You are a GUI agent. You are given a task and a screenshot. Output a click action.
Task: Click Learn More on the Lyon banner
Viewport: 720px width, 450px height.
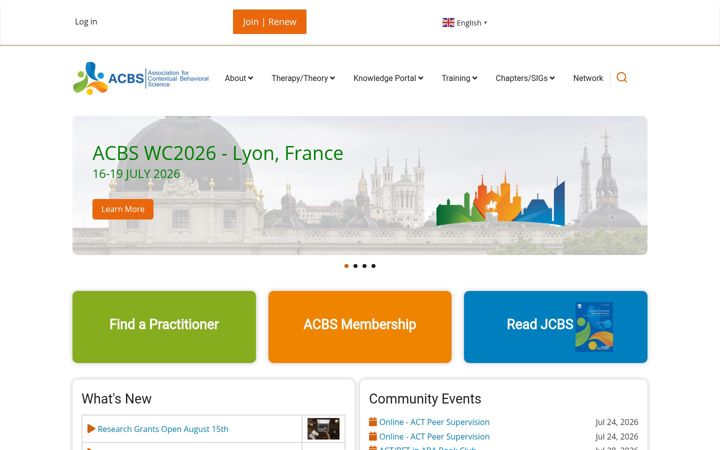(123, 209)
